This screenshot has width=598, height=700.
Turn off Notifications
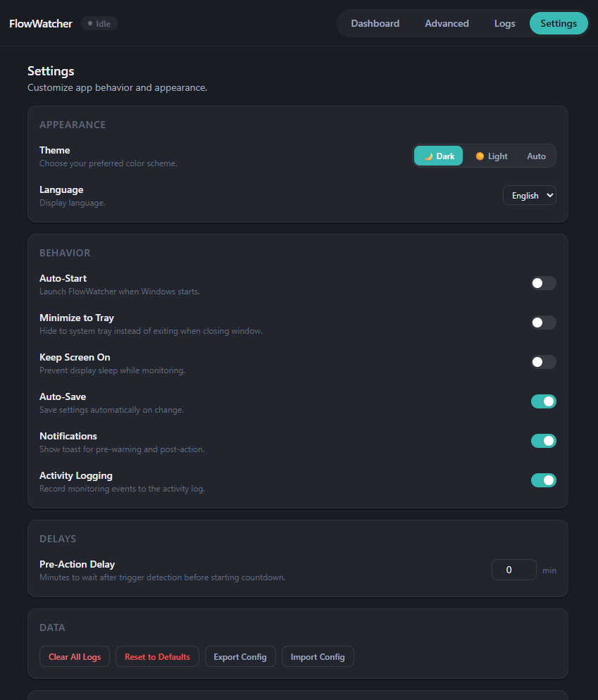[x=543, y=440]
